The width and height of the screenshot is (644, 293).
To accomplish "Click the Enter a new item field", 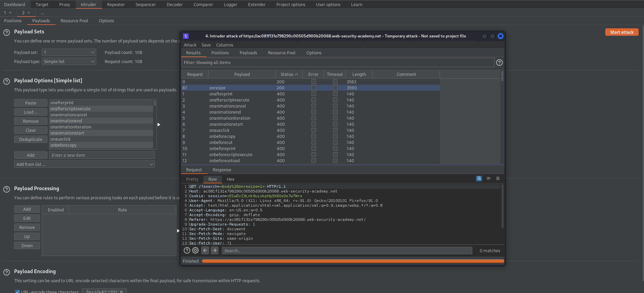I will (102, 155).
